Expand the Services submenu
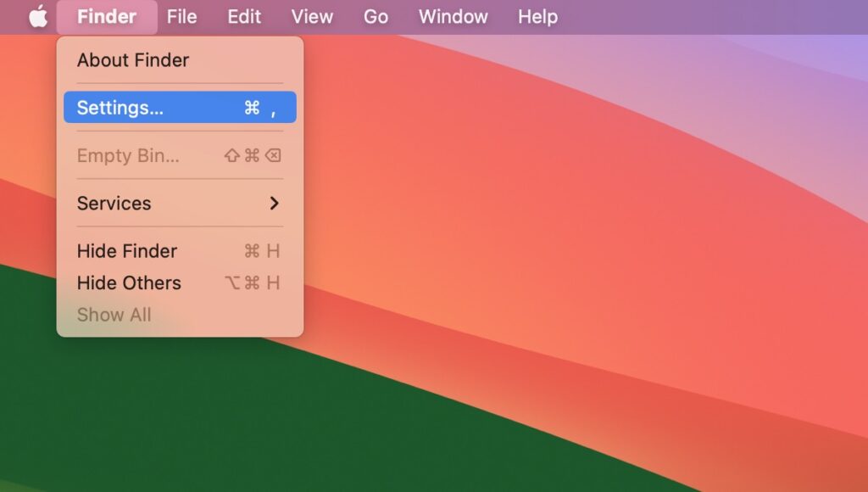Image resolution: width=868 pixels, height=492 pixels. click(x=180, y=204)
